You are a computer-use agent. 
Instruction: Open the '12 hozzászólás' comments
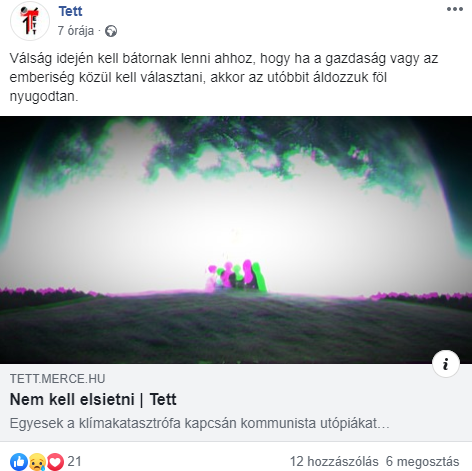pyautogui.click(x=334, y=462)
